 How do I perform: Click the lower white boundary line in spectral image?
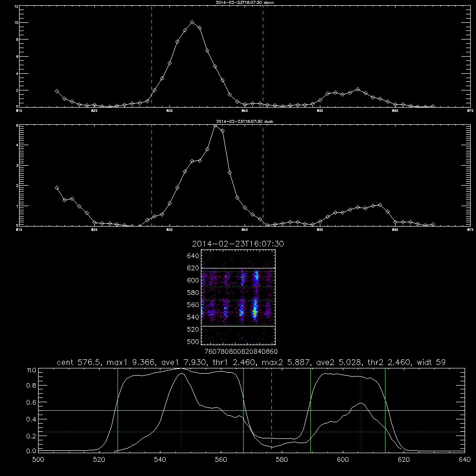pyautogui.click(x=238, y=326)
